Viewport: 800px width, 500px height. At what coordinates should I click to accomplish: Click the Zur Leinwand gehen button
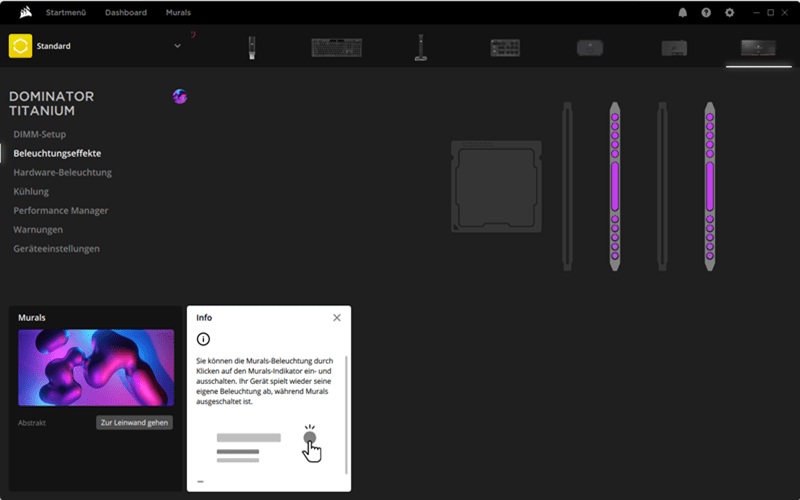134,422
